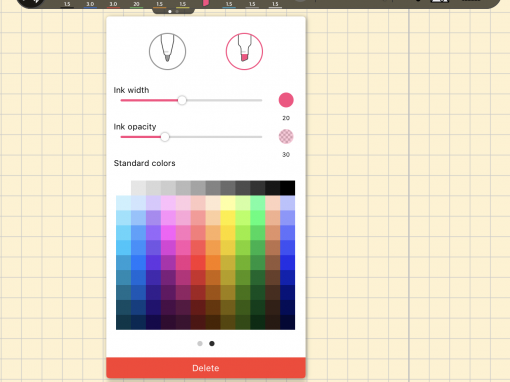This screenshot has height=382, width=510.
Task: Choose the light mint green swatch
Action: [258, 203]
